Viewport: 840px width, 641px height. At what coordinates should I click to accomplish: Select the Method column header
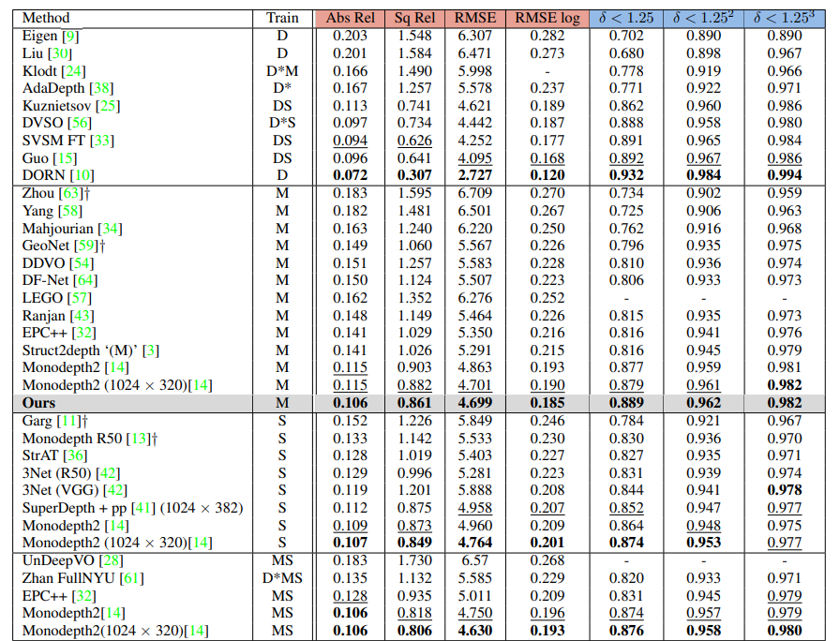point(46,17)
